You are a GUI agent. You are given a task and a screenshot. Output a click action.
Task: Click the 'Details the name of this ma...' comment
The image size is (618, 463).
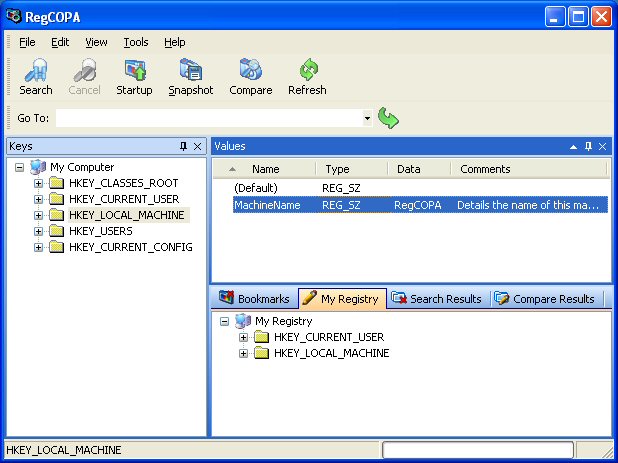click(x=528, y=205)
